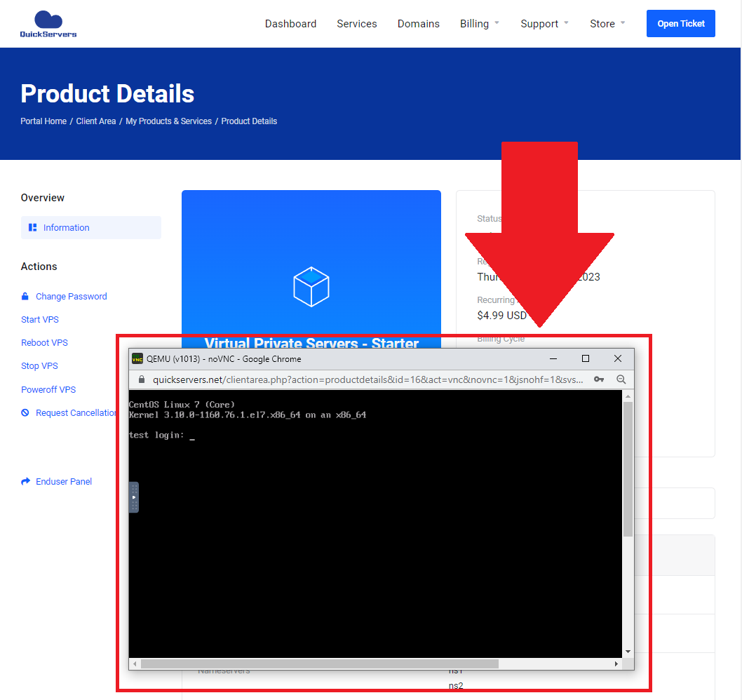The height and width of the screenshot is (700, 742).
Task: Click the scroll-down arrow in noVNC window
Action: click(628, 652)
